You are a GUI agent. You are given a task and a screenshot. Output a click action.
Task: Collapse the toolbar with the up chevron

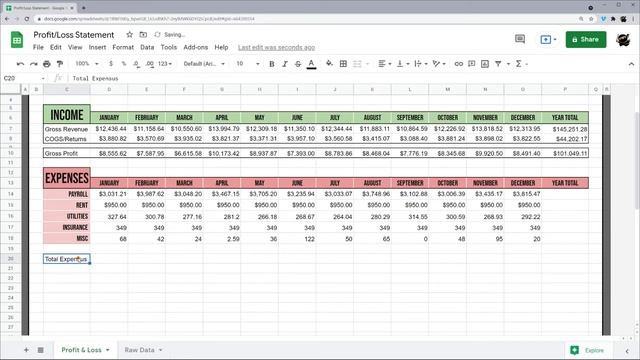click(x=631, y=64)
